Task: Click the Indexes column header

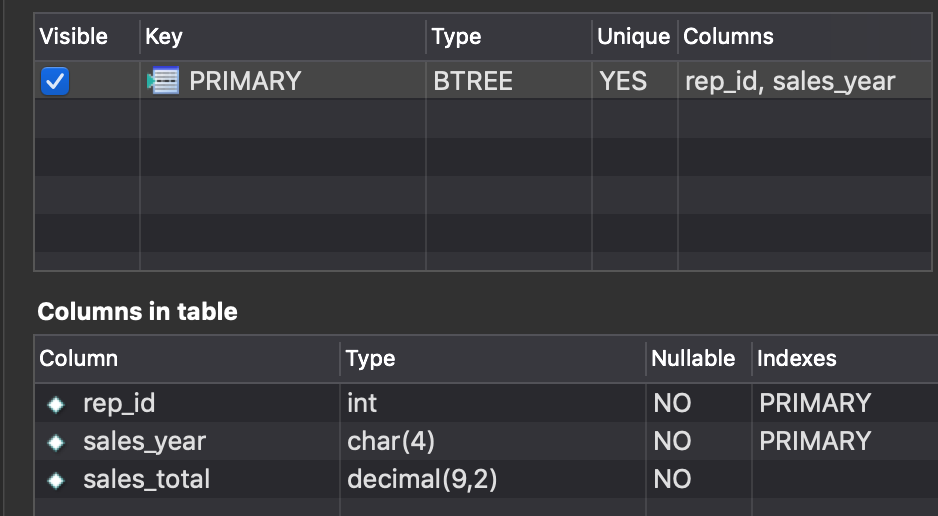Action: [x=796, y=358]
